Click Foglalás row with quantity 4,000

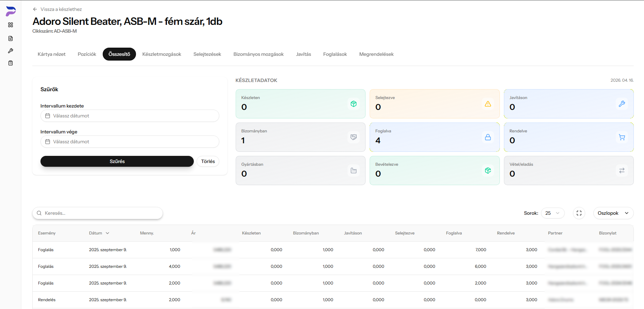click(333, 266)
